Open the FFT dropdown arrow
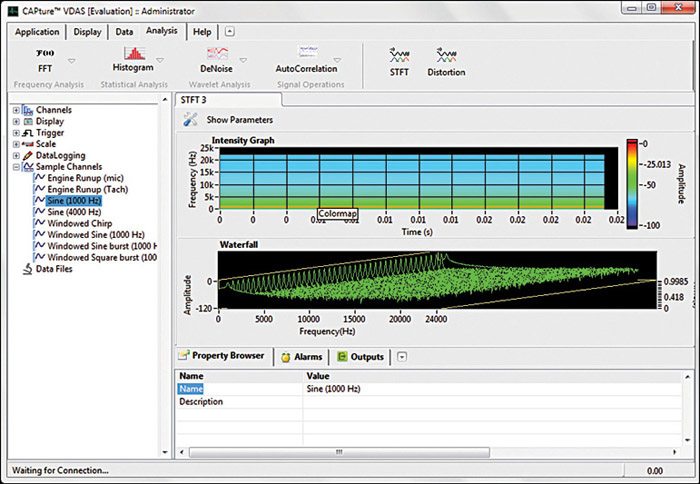This screenshot has height=484, width=700. (x=71, y=61)
